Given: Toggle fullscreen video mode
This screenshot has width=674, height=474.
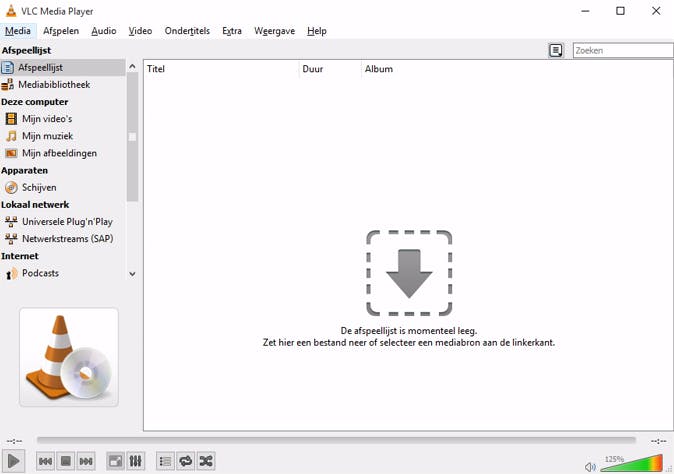Looking at the screenshot, I should point(115,462).
